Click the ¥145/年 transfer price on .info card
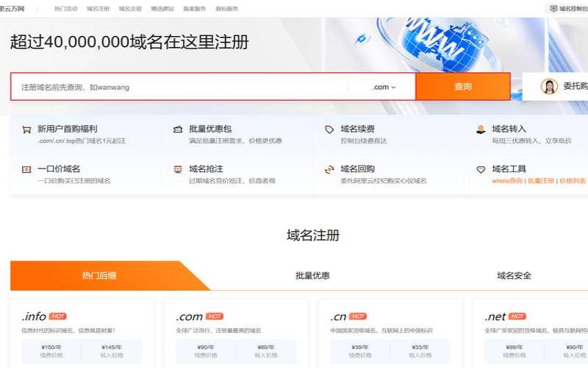Screen dimensions: 588x368 (x=112, y=347)
